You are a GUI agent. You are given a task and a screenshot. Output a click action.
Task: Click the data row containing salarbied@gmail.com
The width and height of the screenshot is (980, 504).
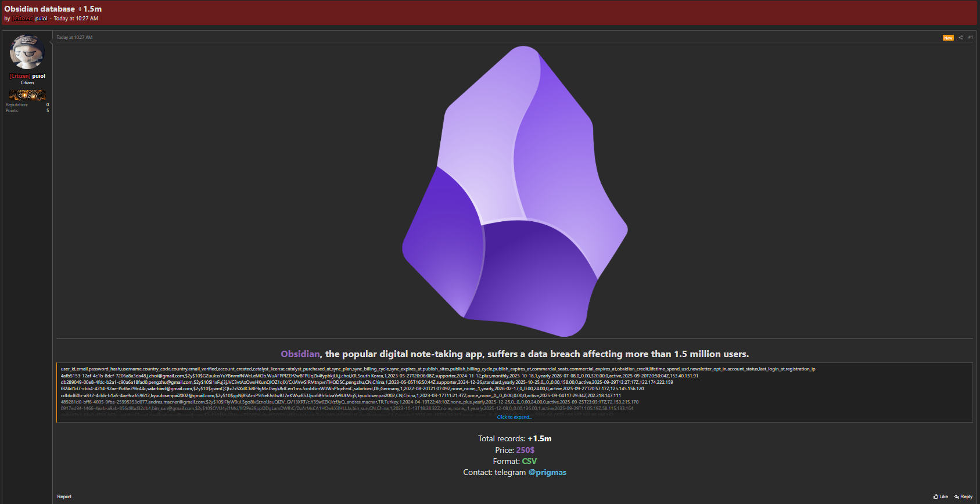352,388
